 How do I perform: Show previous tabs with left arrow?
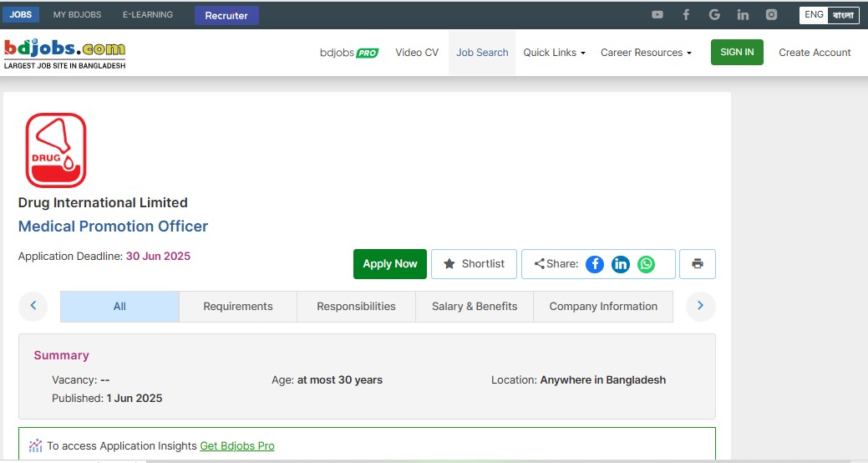[x=33, y=306]
